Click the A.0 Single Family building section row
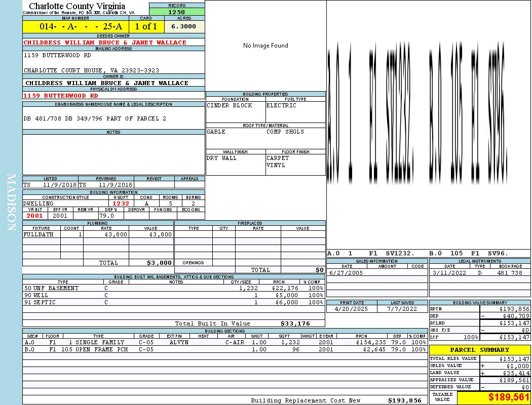Screen dimensions: 532x405 [x=225, y=342]
